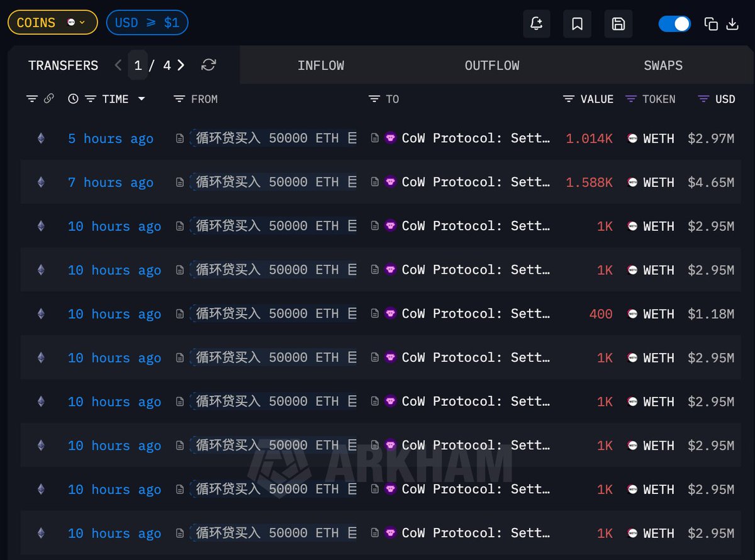Open the TIME column filter
Viewport: 755px width, 560px height.
click(91, 99)
